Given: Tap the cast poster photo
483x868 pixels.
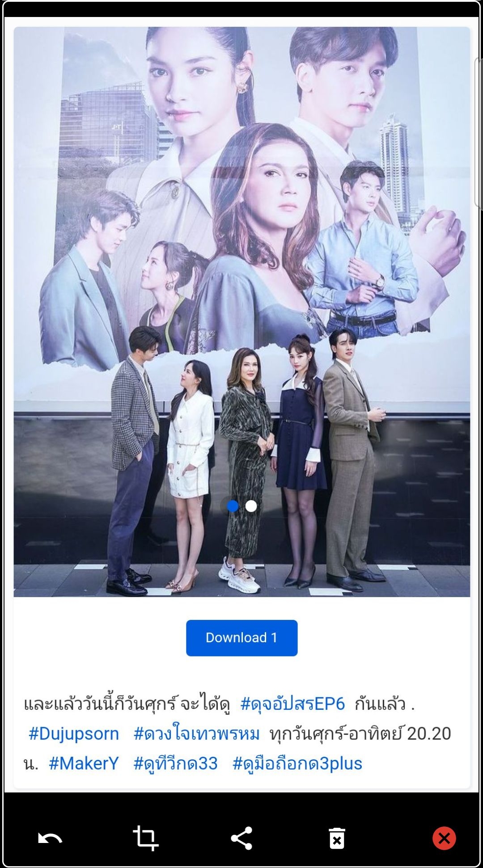Looking at the screenshot, I should tap(241, 312).
